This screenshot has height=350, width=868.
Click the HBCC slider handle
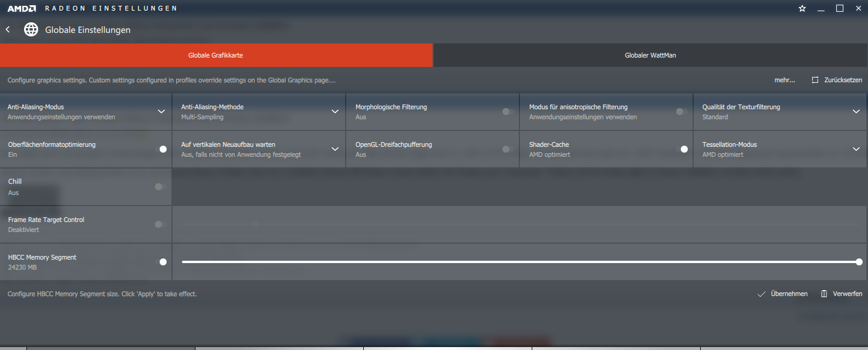859,262
